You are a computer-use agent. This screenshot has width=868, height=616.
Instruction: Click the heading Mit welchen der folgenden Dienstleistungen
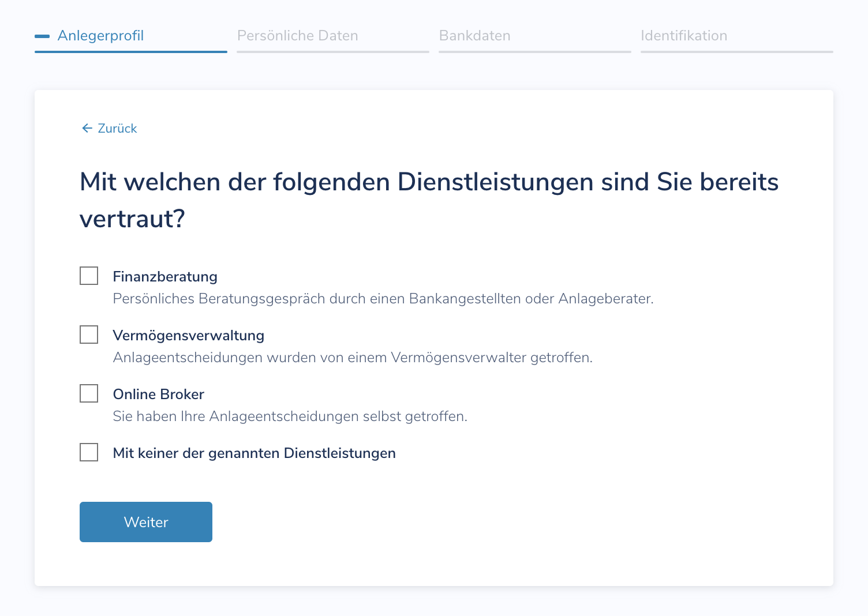point(429,200)
